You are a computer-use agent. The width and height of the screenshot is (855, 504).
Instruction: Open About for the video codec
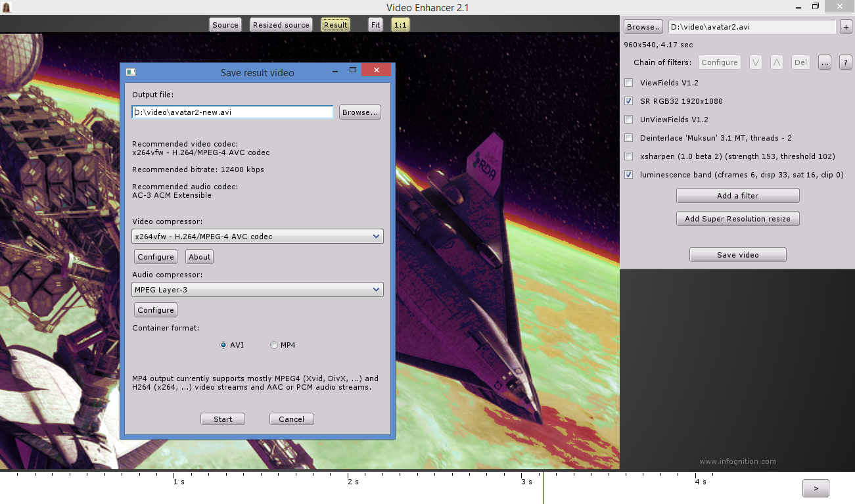pos(200,257)
